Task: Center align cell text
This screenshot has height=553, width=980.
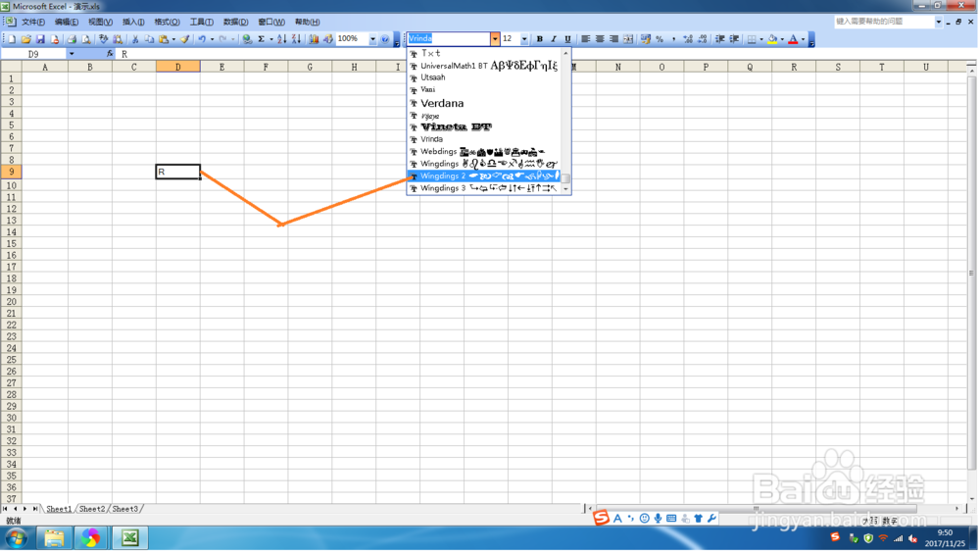Action: click(x=600, y=39)
